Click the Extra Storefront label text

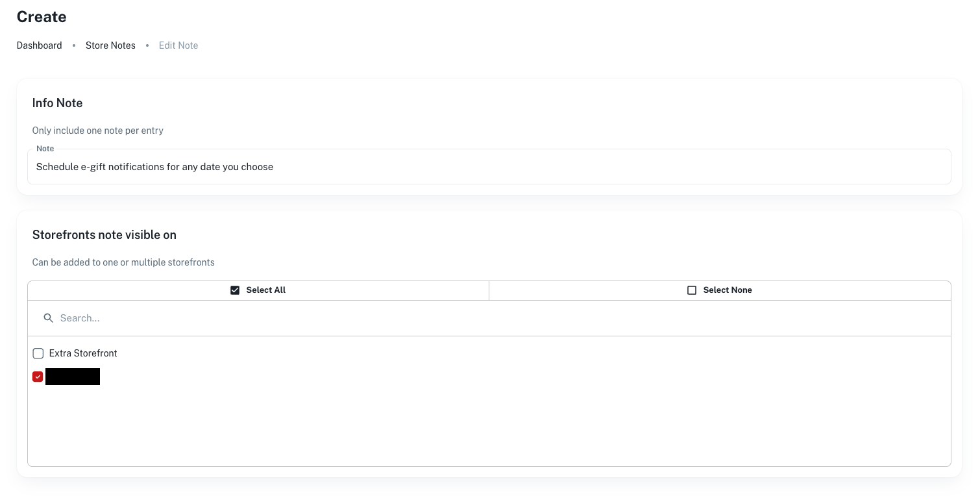click(x=83, y=353)
